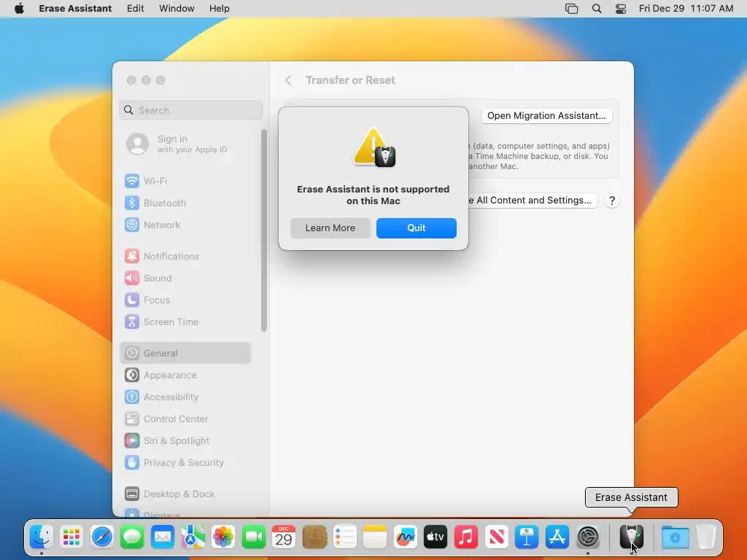Select the General row in sidebar

[185, 354]
